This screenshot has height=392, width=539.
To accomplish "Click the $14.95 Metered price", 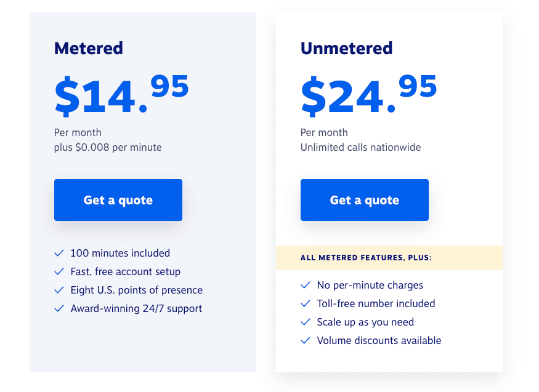I will point(121,95).
